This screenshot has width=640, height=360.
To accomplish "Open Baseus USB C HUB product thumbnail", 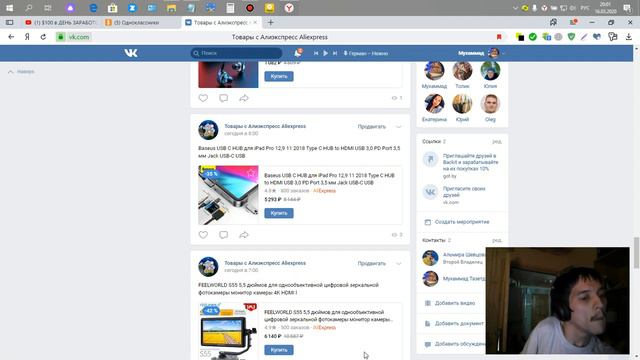I will pyautogui.click(x=228, y=195).
